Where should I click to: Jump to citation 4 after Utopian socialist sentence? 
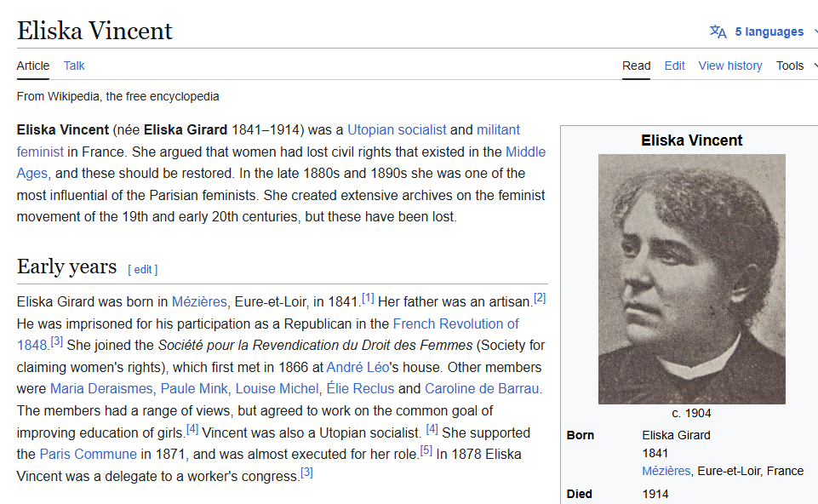[432, 429]
